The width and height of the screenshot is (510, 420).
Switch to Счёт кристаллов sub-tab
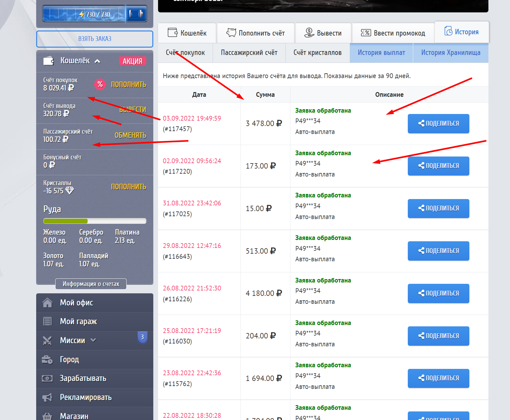(318, 53)
